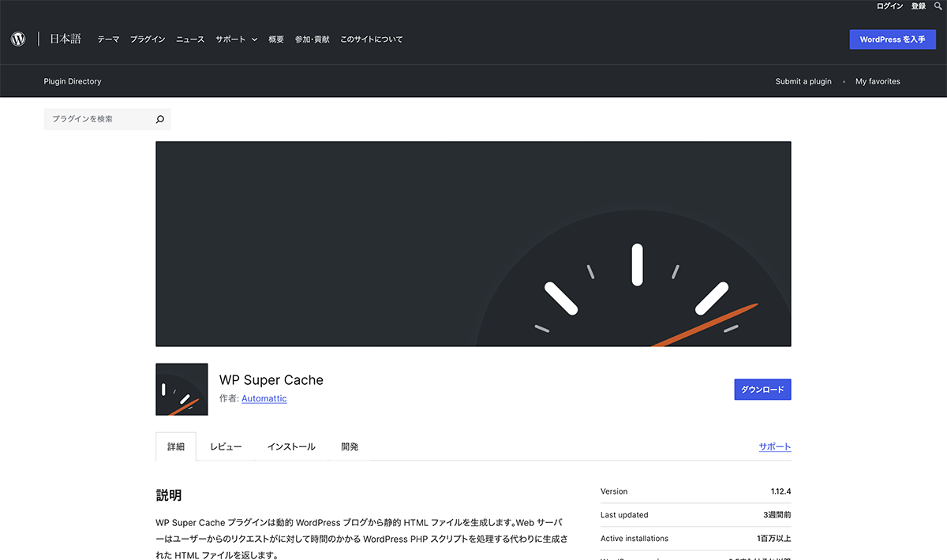Image resolution: width=947 pixels, height=560 pixels.
Task: Click the plugin search submit icon
Action: pos(160,119)
